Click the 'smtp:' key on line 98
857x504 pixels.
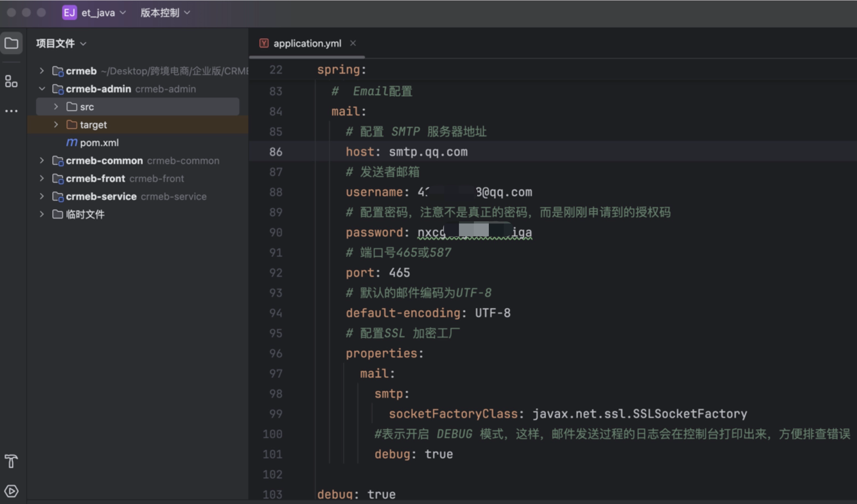[x=392, y=394]
